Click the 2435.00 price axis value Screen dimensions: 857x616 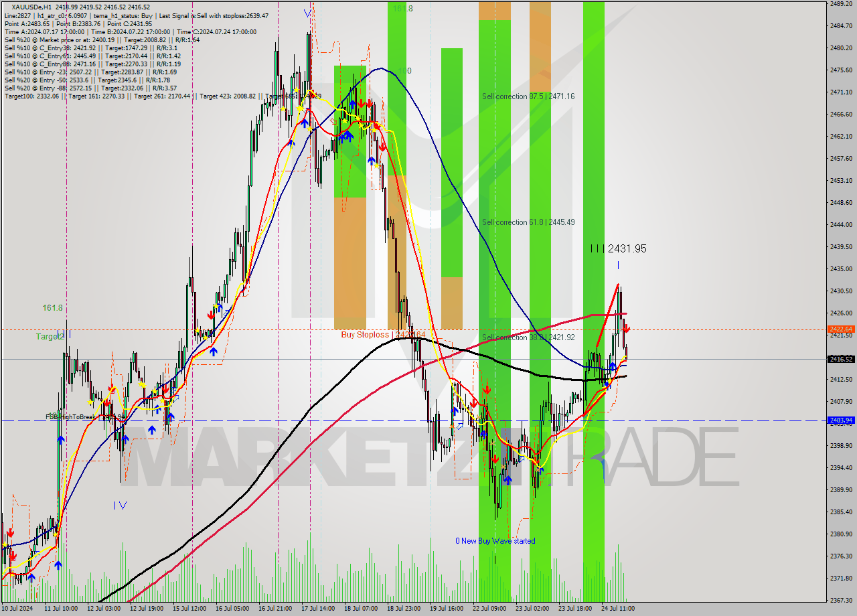[841, 269]
